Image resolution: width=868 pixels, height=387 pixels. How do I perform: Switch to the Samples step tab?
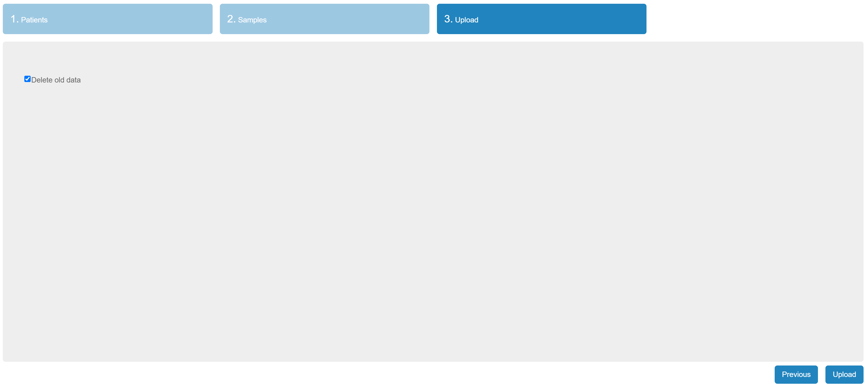[324, 19]
